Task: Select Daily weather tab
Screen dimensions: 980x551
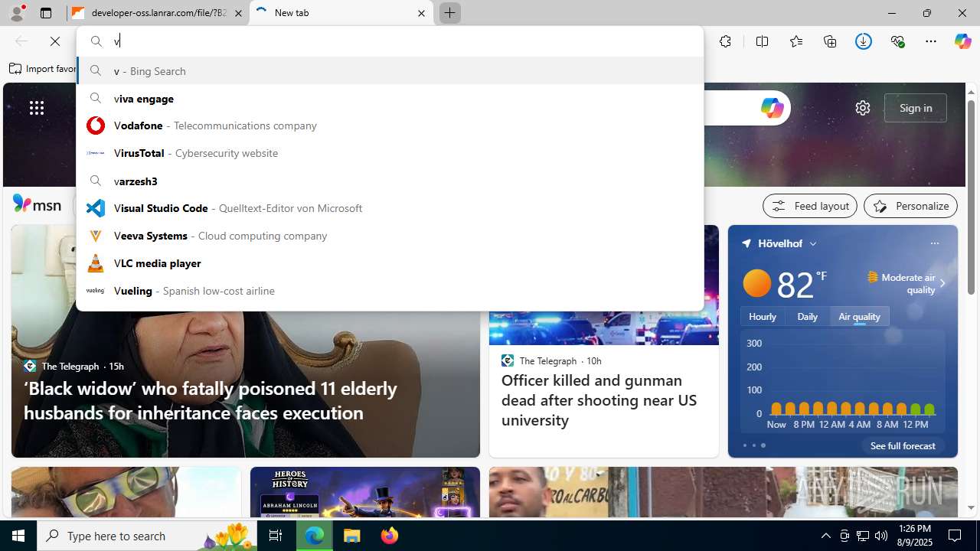Action: [x=807, y=316]
